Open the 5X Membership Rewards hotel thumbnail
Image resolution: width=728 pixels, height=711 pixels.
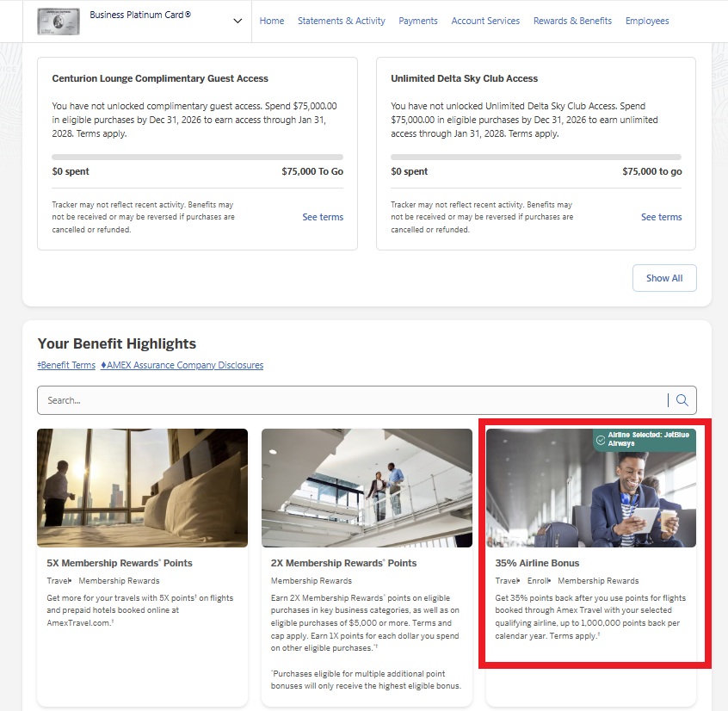(142, 488)
